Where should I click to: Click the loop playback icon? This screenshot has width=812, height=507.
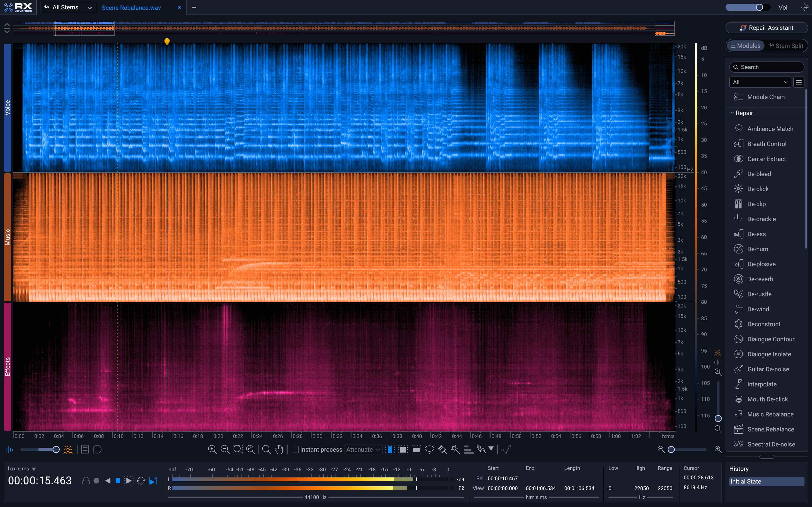(141, 481)
